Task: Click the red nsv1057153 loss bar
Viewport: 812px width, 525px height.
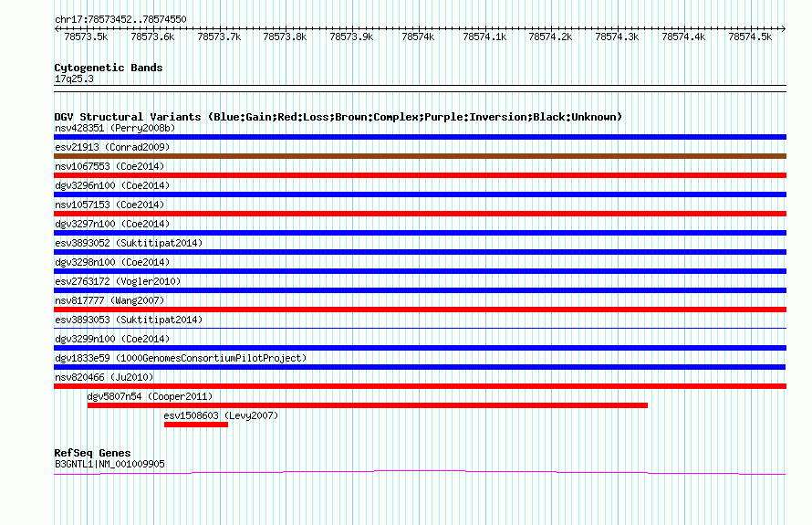Action: [420, 214]
